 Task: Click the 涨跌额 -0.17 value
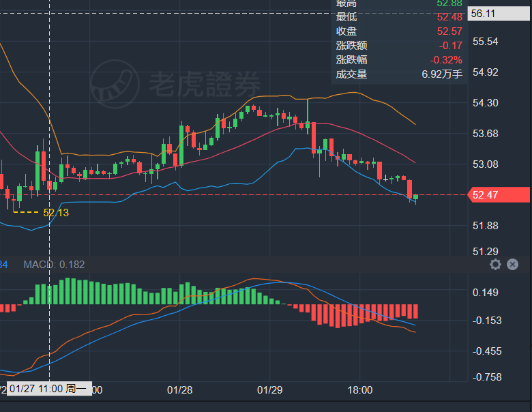coord(451,46)
